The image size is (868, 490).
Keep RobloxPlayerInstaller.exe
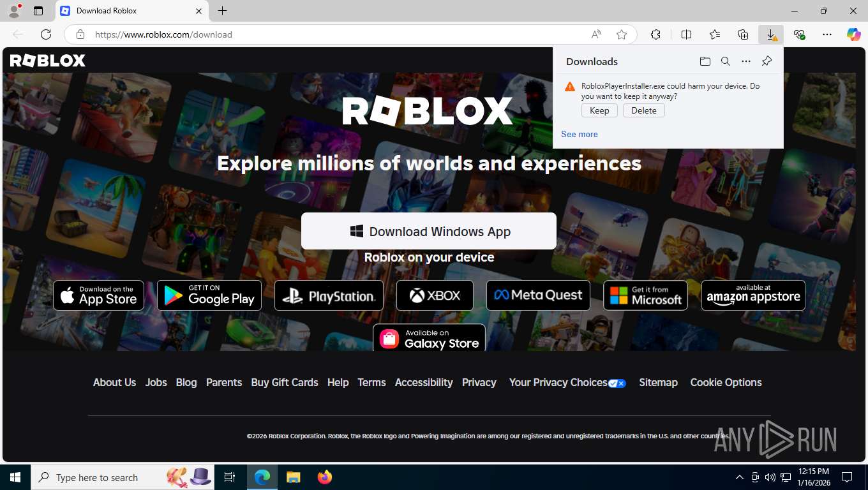tap(599, 110)
